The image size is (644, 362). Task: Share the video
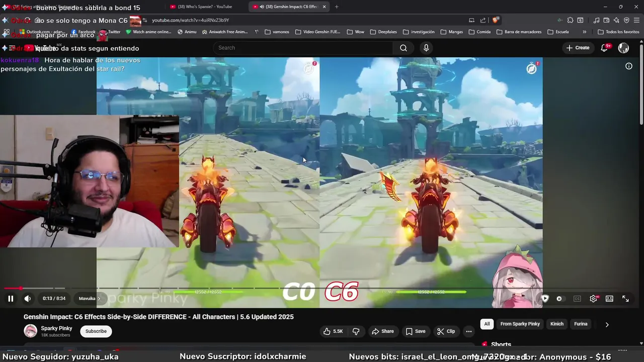pos(382,331)
